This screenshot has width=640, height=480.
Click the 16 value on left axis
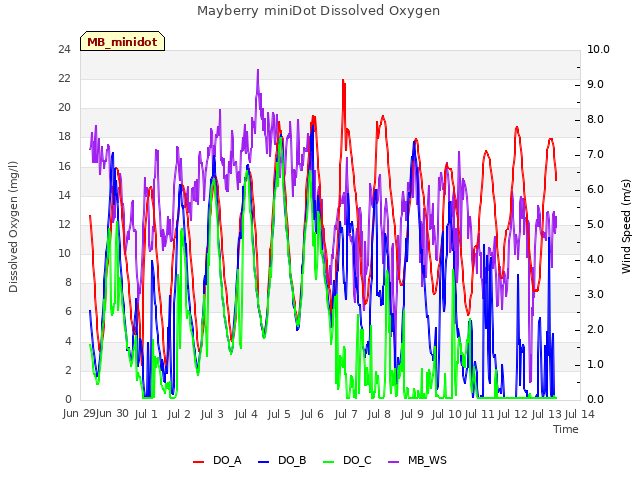click(64, 167)
